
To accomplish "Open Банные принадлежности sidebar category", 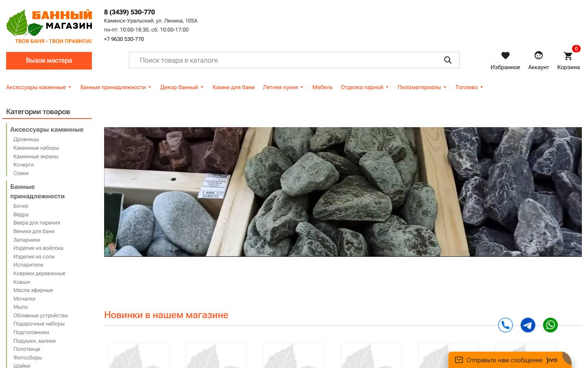I will pos(38,191).
